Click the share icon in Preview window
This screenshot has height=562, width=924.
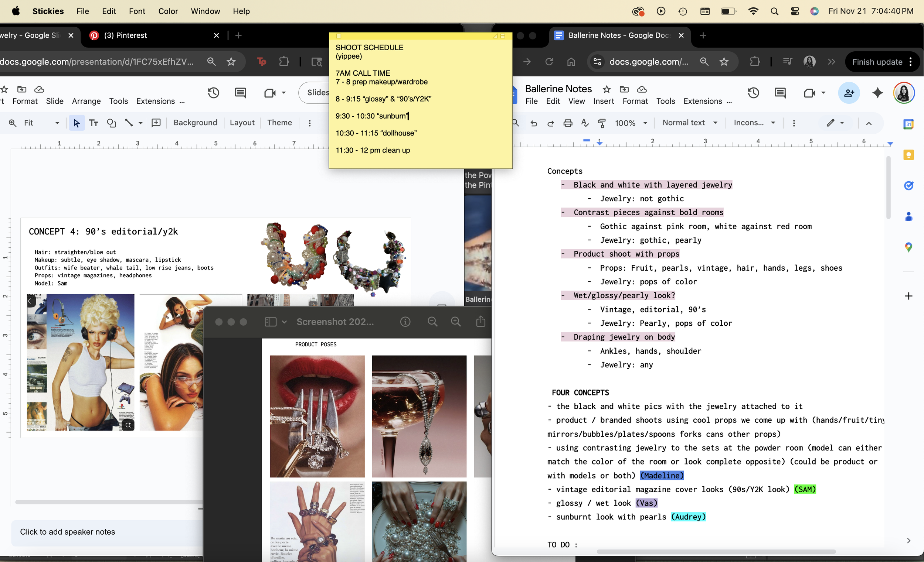pyautogui.click(x=480, y=322)
